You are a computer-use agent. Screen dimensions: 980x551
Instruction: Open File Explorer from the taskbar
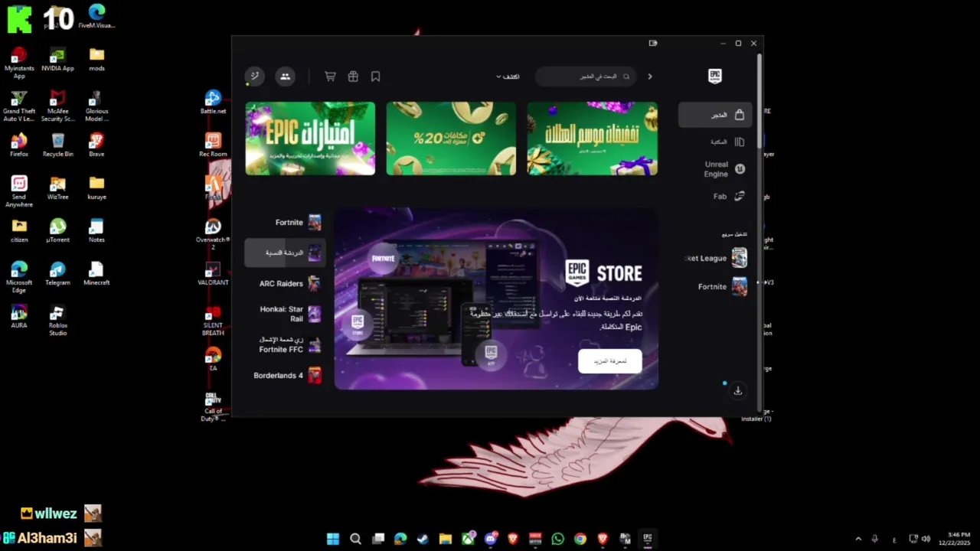[445, 539]
